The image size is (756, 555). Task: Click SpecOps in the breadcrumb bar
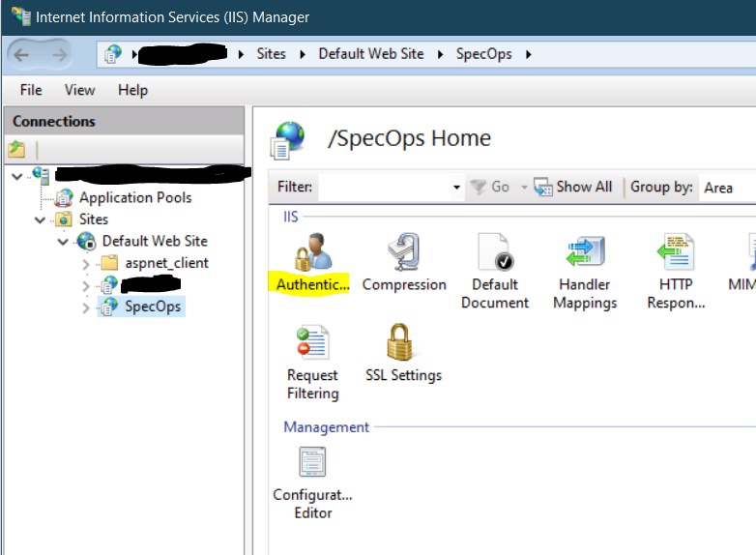click(x=484, y=54)
